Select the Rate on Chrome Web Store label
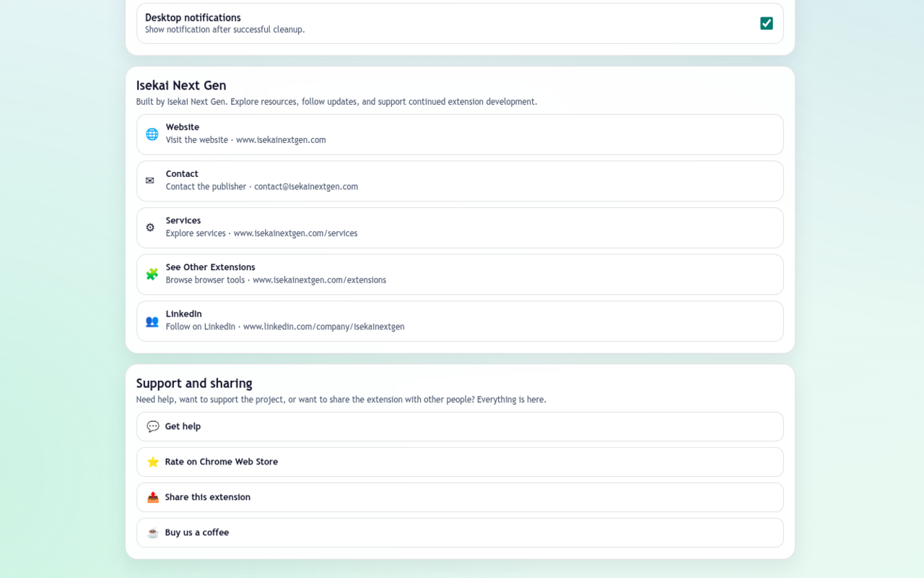Screen dimensions: 924x578 222,462
